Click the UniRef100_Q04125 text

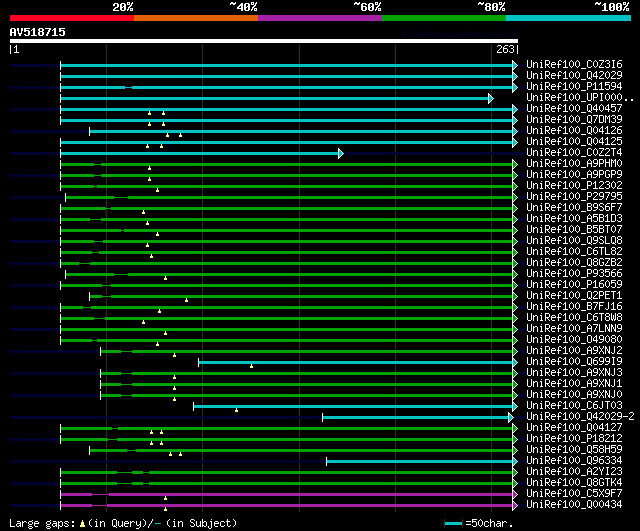574,142
